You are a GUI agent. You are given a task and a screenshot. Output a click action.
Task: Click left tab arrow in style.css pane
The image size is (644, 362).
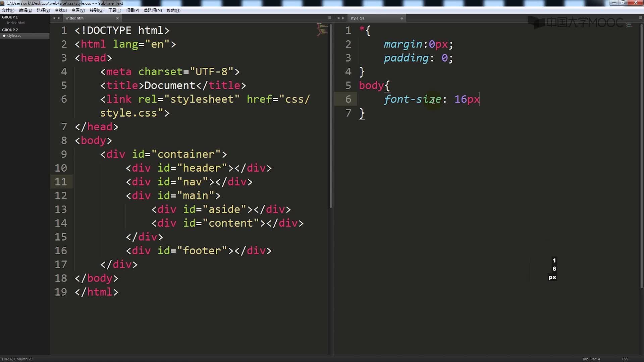point(338,18)
